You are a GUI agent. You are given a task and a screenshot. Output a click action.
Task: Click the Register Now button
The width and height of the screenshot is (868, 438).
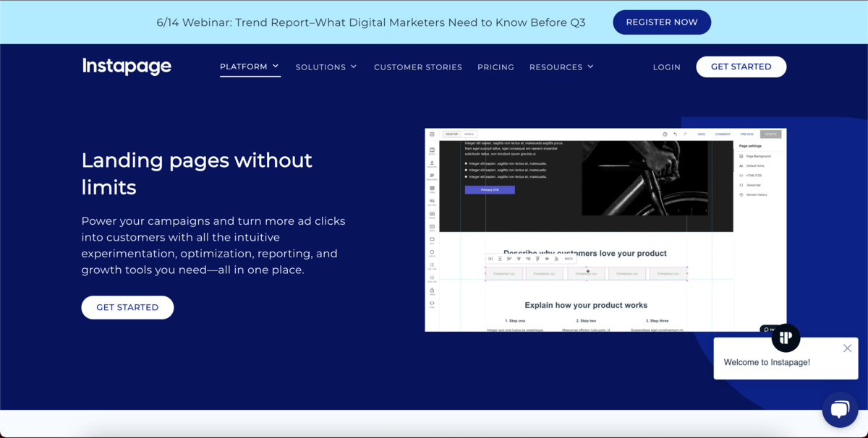(662, 22)
